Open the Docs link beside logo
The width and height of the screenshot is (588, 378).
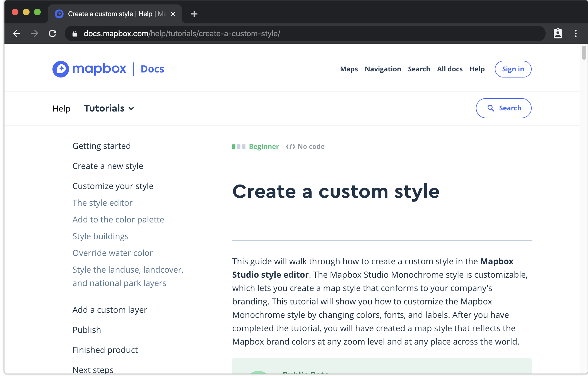(x=152, y=69)
